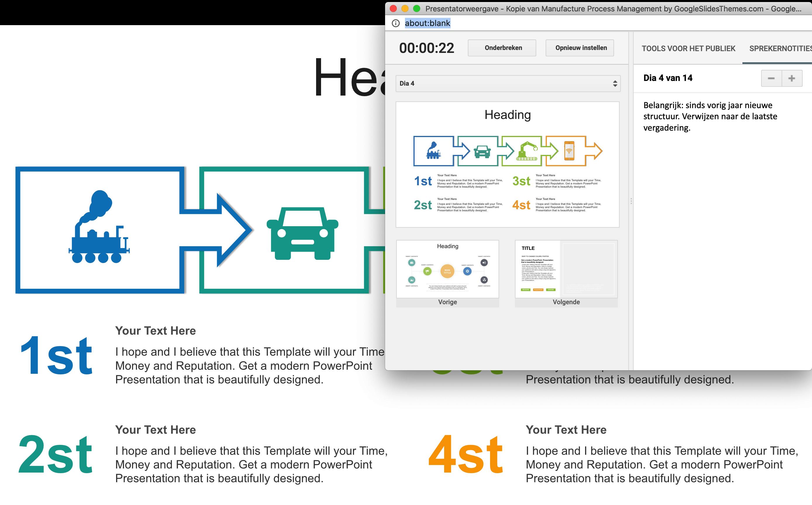Switch to Tools voor het publiek tab
Image resolution: width=812 pixels, height=505 pixels.
(x=688, y=49)
